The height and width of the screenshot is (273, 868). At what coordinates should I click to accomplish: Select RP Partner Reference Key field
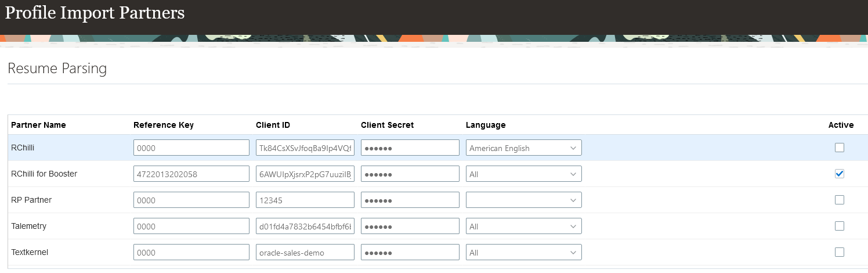[191, 200]
